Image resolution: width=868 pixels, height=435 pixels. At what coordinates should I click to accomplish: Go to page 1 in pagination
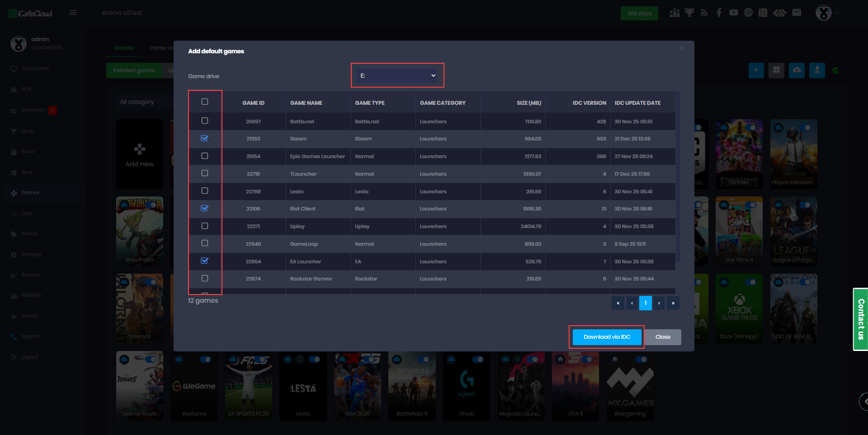point(646,303)
